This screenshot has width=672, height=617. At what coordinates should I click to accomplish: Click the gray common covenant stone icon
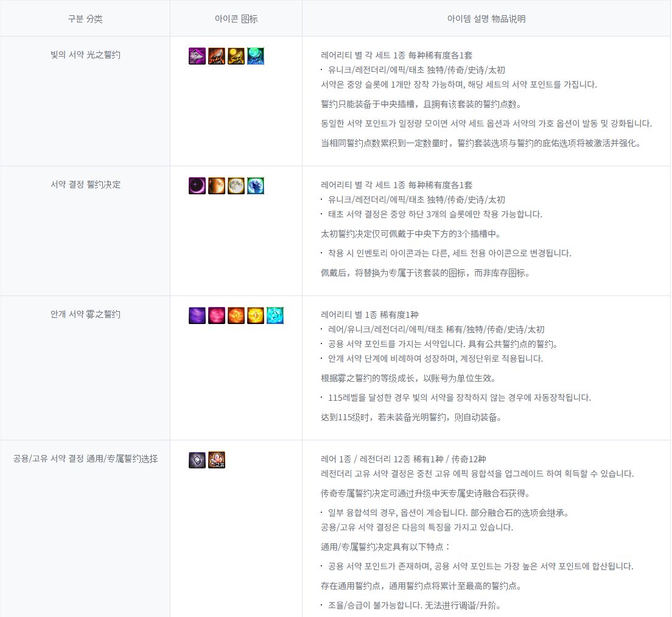pyautogui.click(x=197, y=460)
